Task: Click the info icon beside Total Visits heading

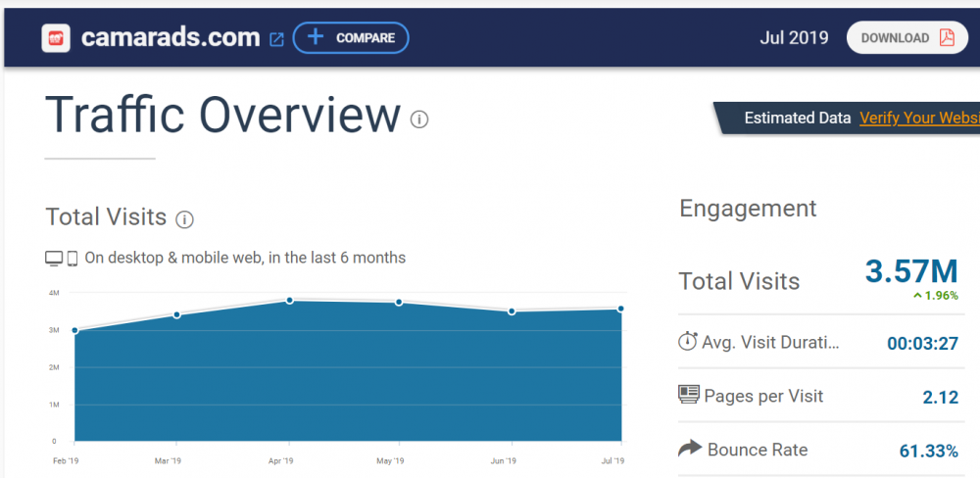Action: [x=184, y=218]
